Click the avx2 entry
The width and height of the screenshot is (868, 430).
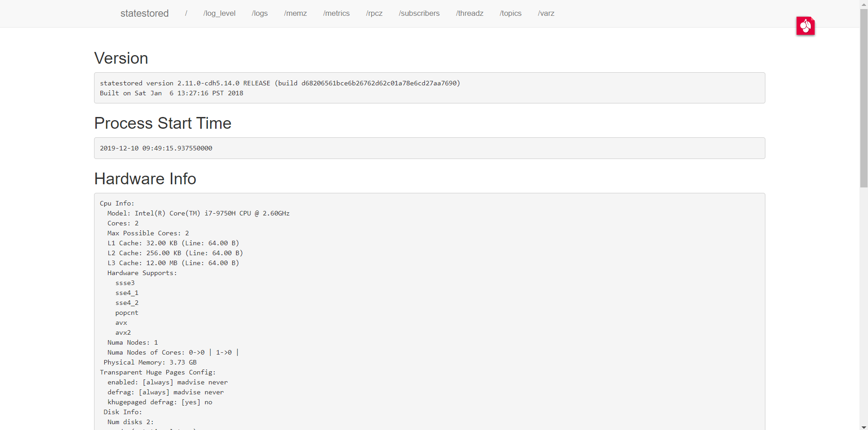123,332
